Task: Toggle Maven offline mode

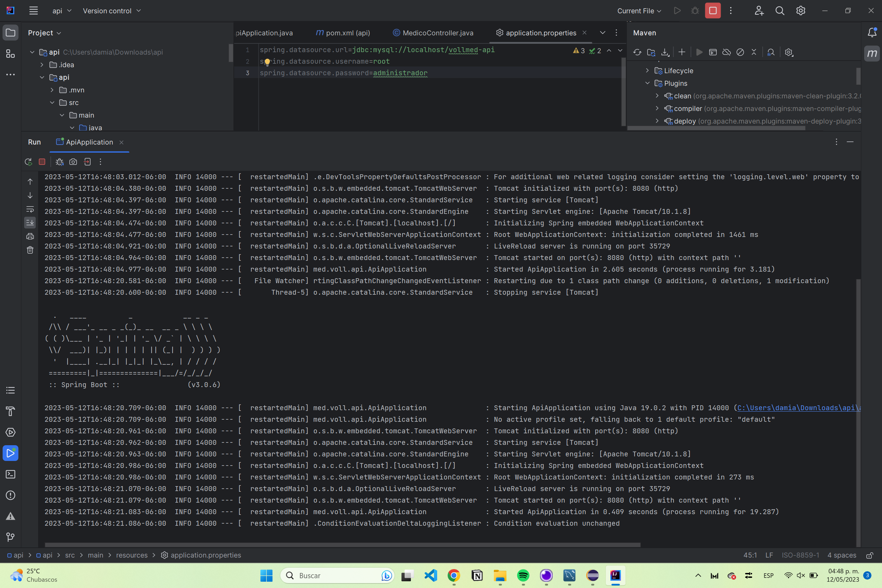Action: coord(726,52)
